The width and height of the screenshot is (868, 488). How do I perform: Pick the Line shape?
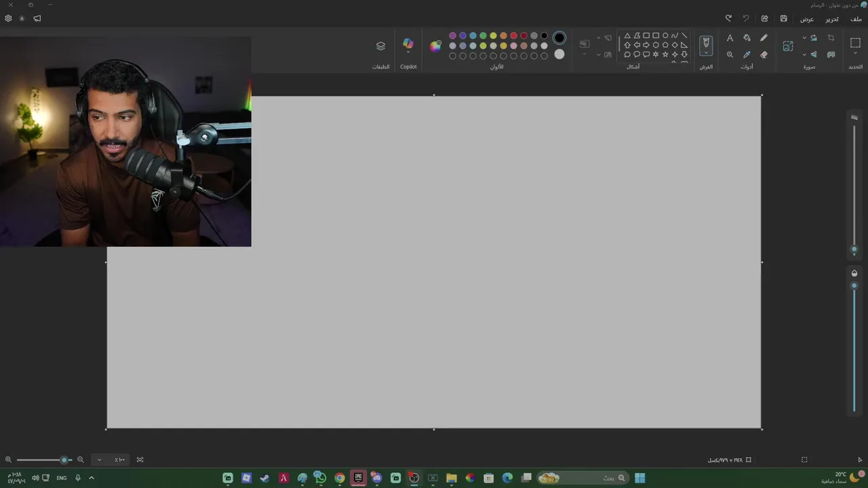point(684,35)
